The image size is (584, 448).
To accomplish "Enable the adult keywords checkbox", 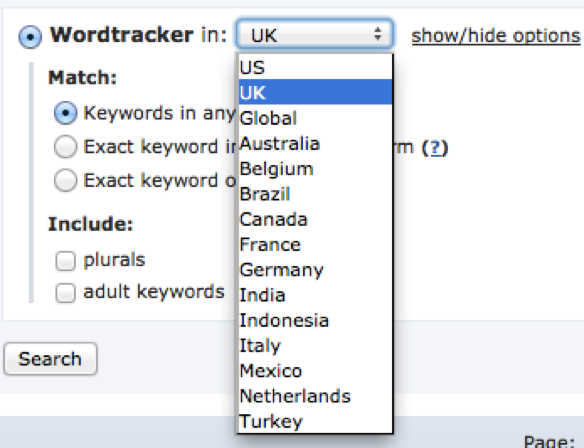I will click(x=66, y=292).
